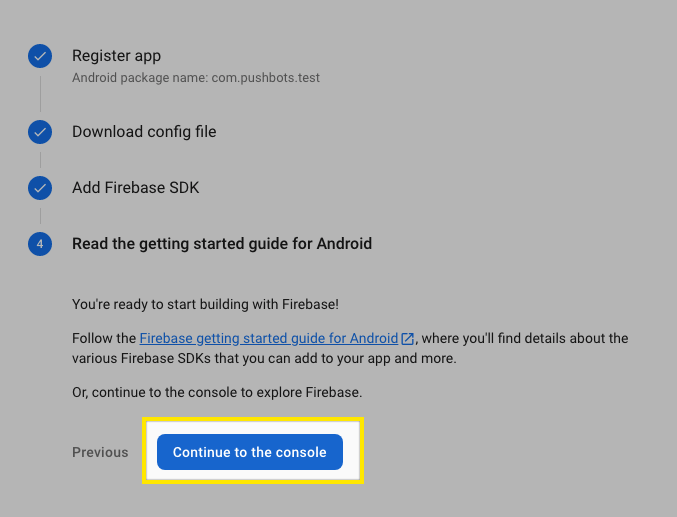This screenshot has width=677, height=517.
Task: Select the Read the getting started guide heading
Action: (x=222, y=244)
